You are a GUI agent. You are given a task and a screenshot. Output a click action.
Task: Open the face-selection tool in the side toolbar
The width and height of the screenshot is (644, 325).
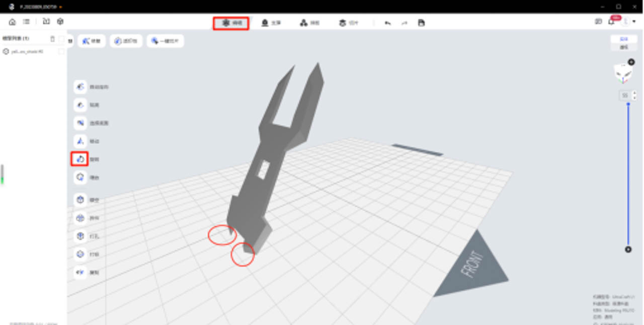(79, 123)
